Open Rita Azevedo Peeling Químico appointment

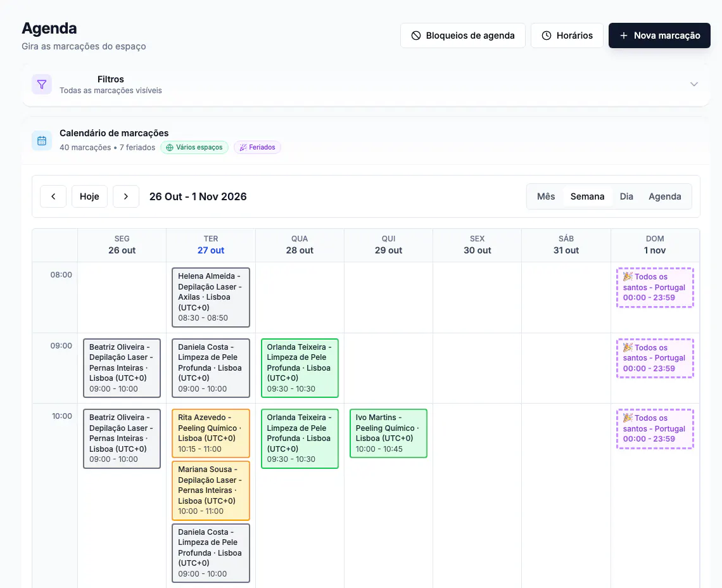pos(211,433)
